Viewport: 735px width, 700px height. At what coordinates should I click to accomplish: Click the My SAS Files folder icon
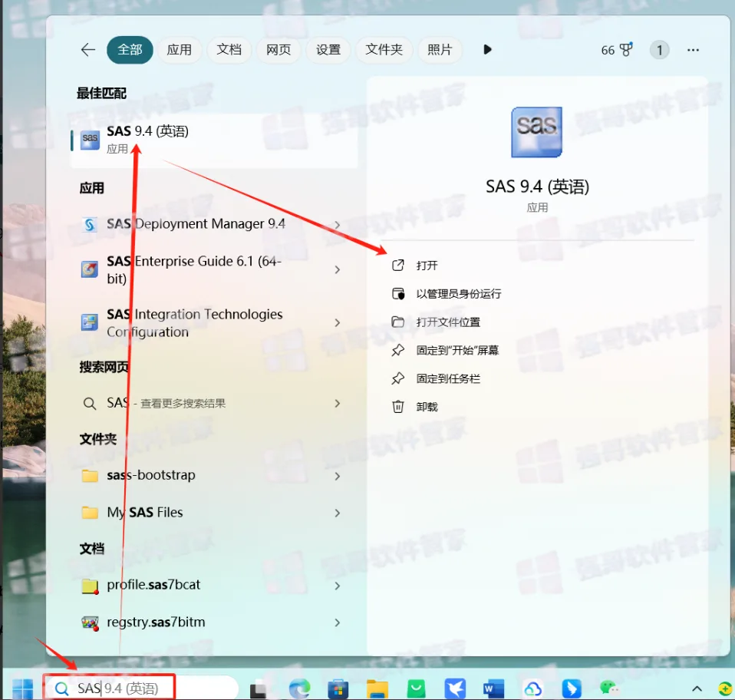90,513
